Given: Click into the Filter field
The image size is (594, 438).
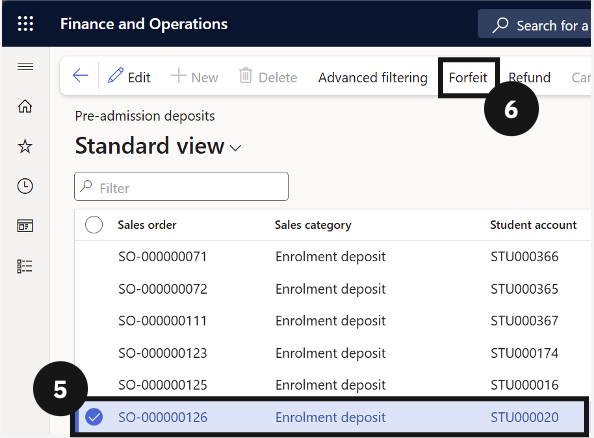Looking at the screenshot, I should [181, 186].
